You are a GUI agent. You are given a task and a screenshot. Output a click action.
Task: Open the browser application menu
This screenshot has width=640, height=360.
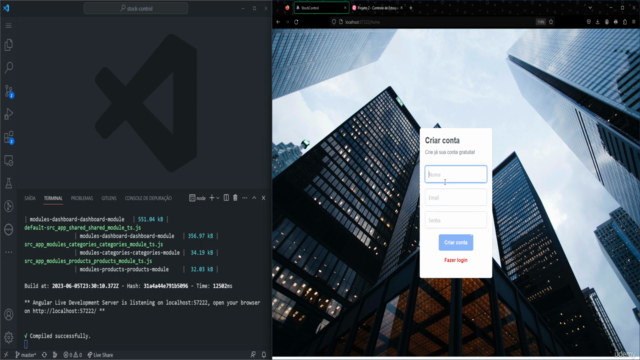(633, 22)
